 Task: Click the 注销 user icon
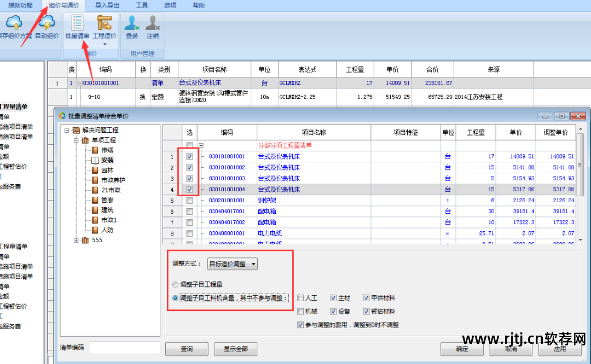[153, 22]
